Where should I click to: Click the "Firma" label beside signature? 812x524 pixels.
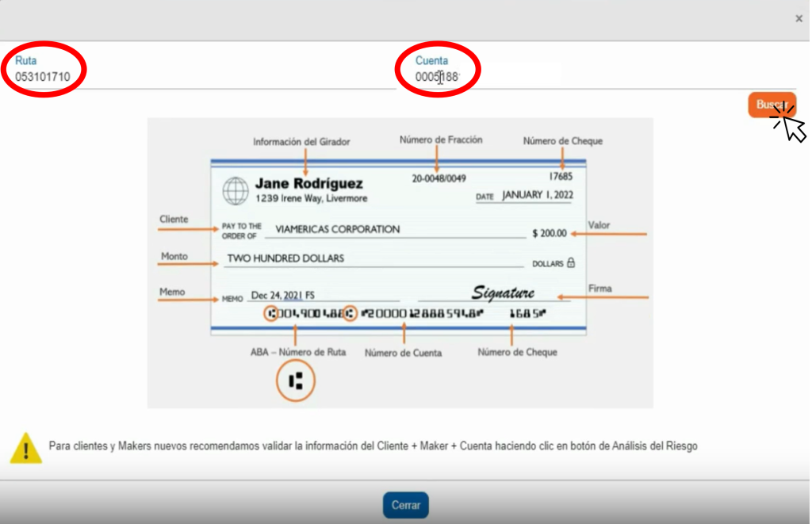pos(599,289)
